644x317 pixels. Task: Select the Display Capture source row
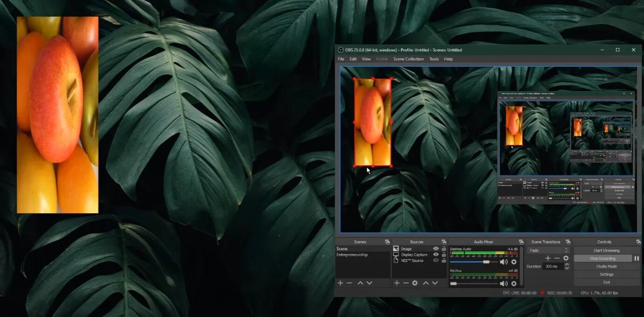(x=419, y=254)
